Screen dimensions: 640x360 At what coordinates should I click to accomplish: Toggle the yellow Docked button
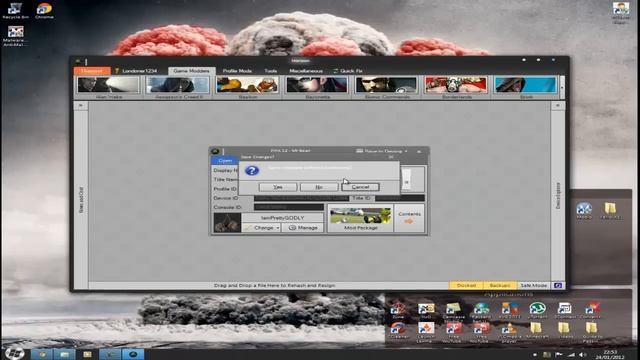pyautogui.click(x=466, y=285)
